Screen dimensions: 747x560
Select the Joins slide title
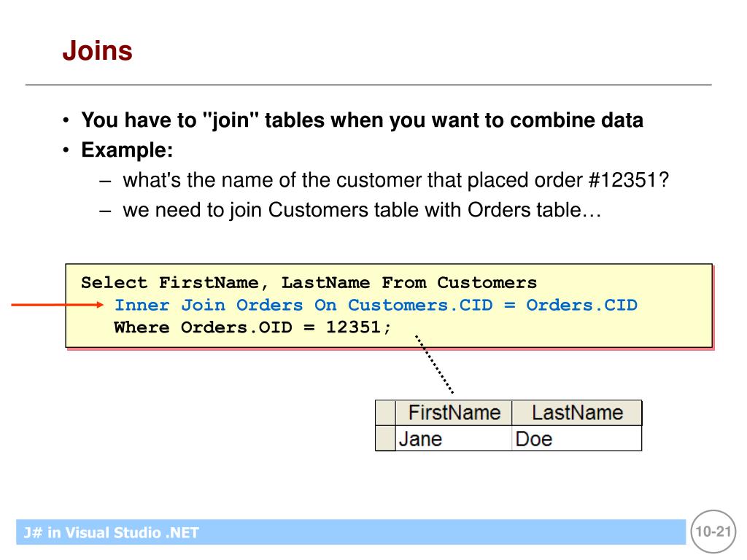point(97,50)
